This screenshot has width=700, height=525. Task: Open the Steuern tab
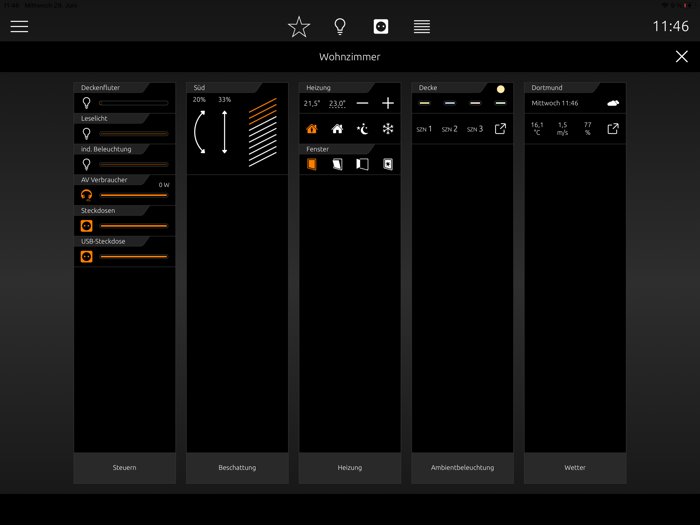click(125, 468)
